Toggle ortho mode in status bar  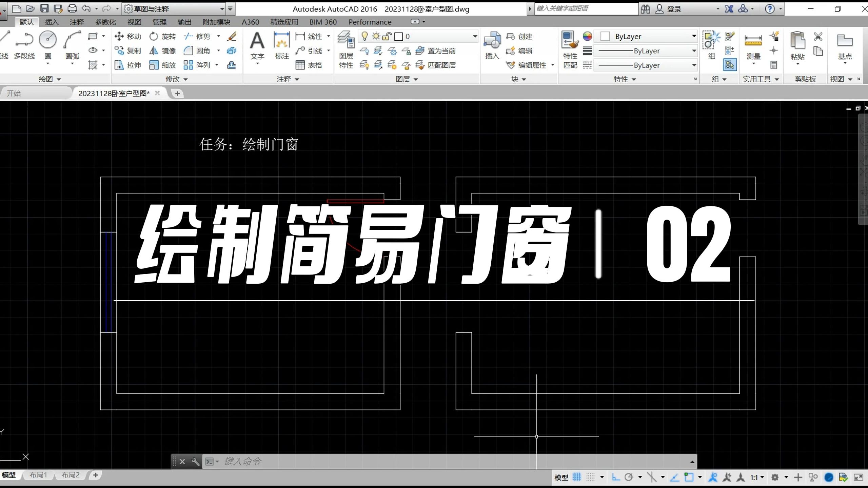(616, 477)
